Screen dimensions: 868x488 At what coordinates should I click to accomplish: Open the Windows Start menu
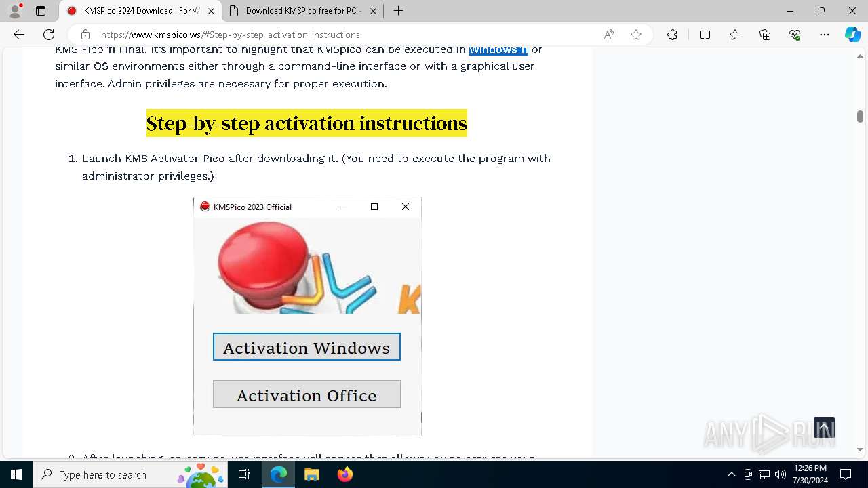pos(16,474)
